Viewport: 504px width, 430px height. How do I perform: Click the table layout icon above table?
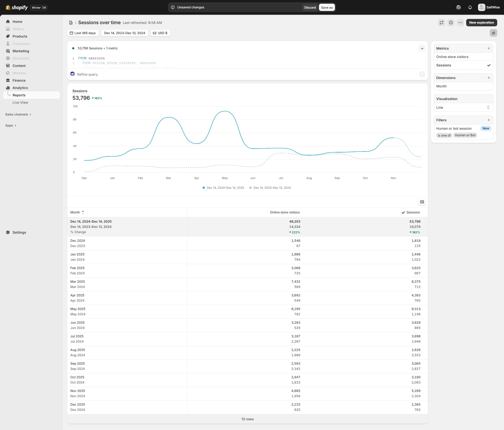click(422, 202)
